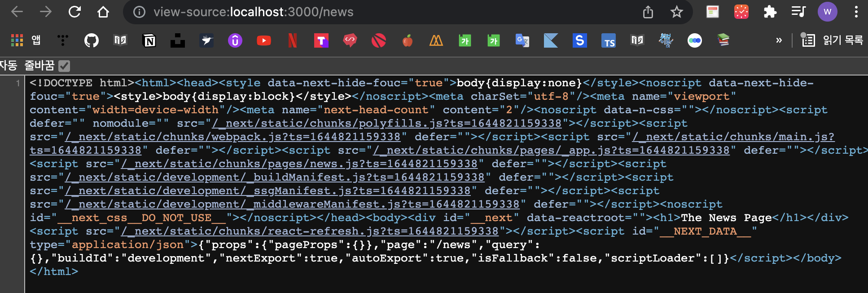
Task: Open the pages/_app.js script link
Action: coord(552,150)
